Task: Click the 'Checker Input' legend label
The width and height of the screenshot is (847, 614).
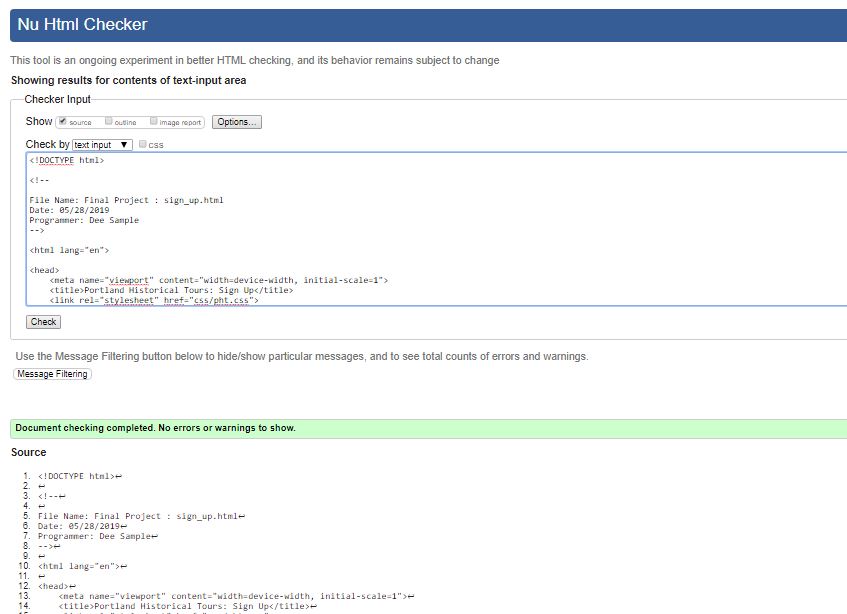Action: pyautogui.click(x=57, y=99)
